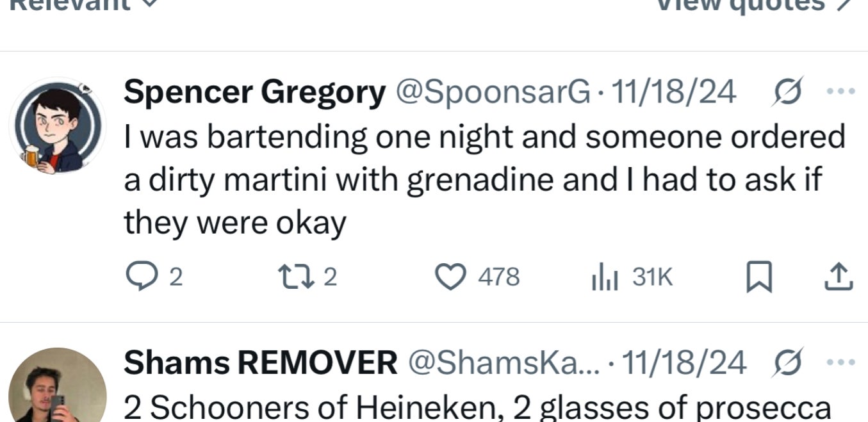
Task: Open three-dot menu on Shams REMOVER's tweet
Action: click(841, 362)
